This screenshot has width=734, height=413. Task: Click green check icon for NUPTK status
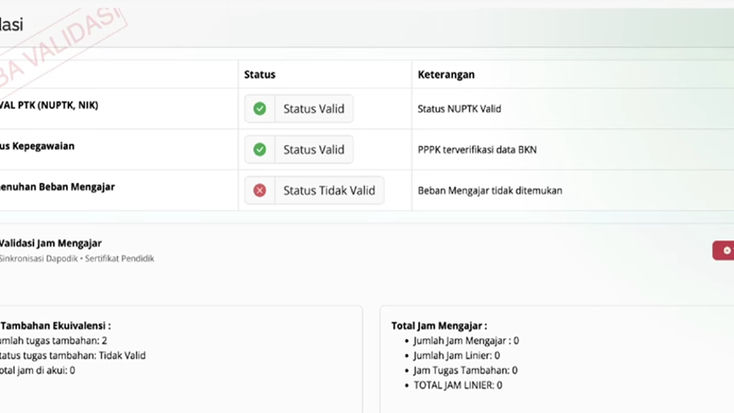260,109
